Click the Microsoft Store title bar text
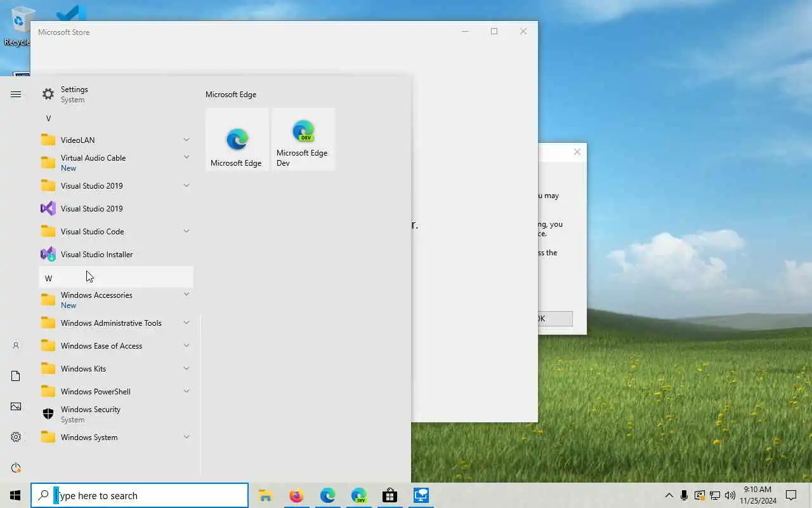The image size is (812, 508). click(x=63, y=32)
